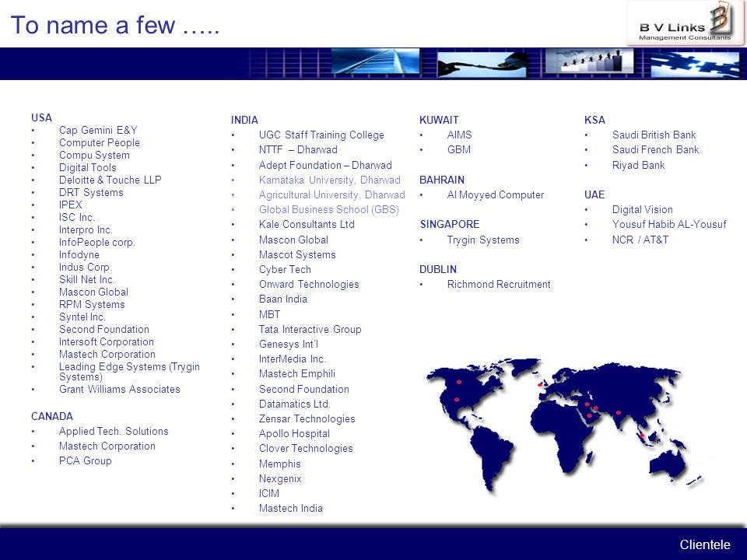Click Compu System entry

point(94,156)
